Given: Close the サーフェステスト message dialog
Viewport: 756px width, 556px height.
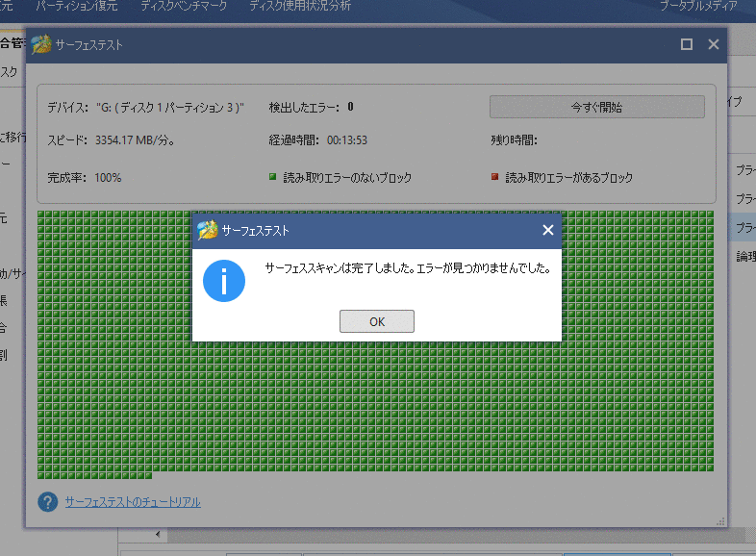Looking at the screenshot, I should 548,230.
